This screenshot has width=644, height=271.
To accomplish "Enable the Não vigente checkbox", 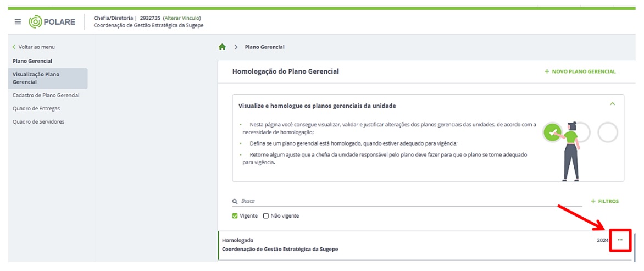I will [x=266, y=216].
